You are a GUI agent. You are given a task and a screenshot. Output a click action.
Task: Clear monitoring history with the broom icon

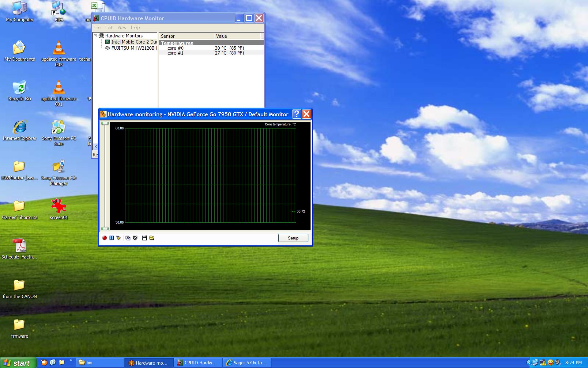click(119, 238)
